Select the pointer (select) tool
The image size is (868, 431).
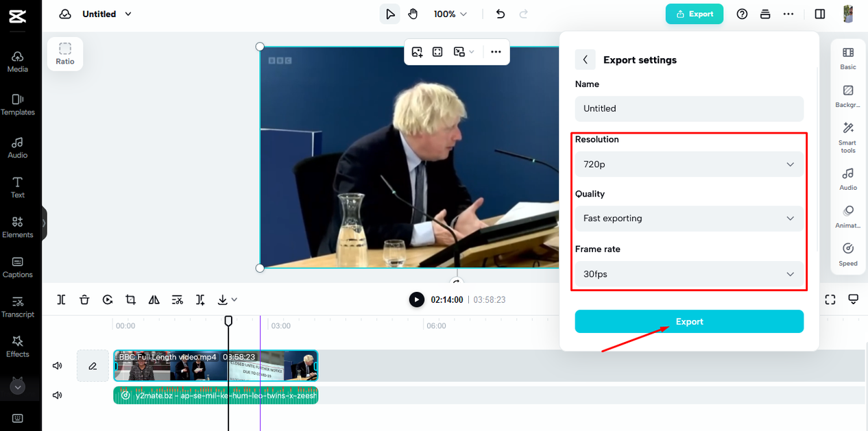tap(390, 14)
